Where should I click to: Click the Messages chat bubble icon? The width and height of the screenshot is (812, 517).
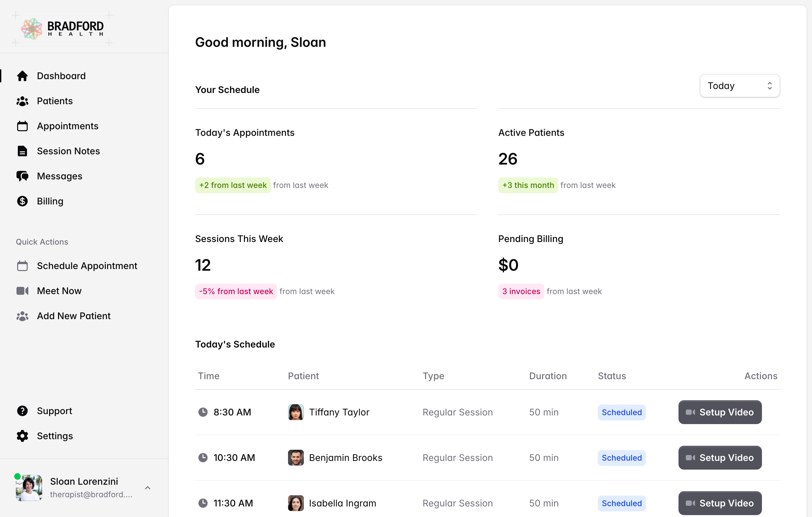point(22,176)
